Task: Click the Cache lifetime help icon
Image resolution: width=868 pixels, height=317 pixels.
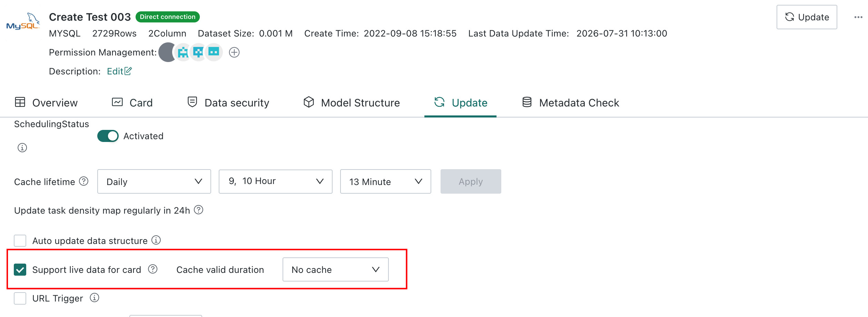Action: coord(84,181)
